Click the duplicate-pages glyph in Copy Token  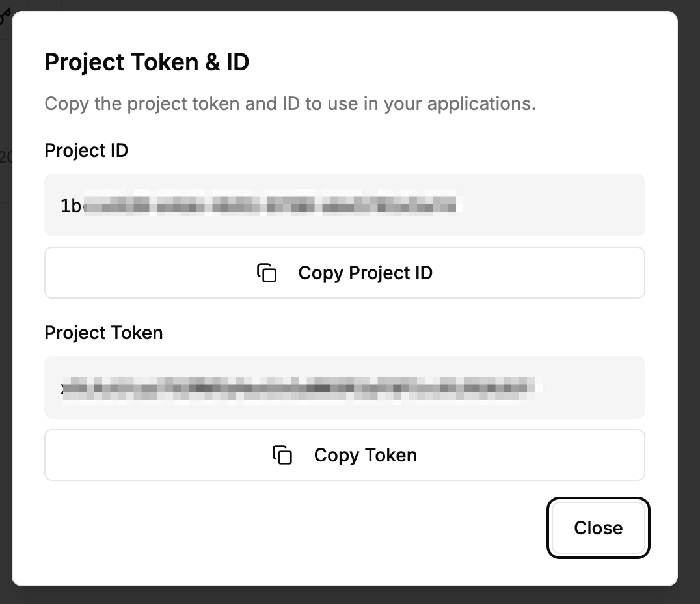(x=284, y=455)
